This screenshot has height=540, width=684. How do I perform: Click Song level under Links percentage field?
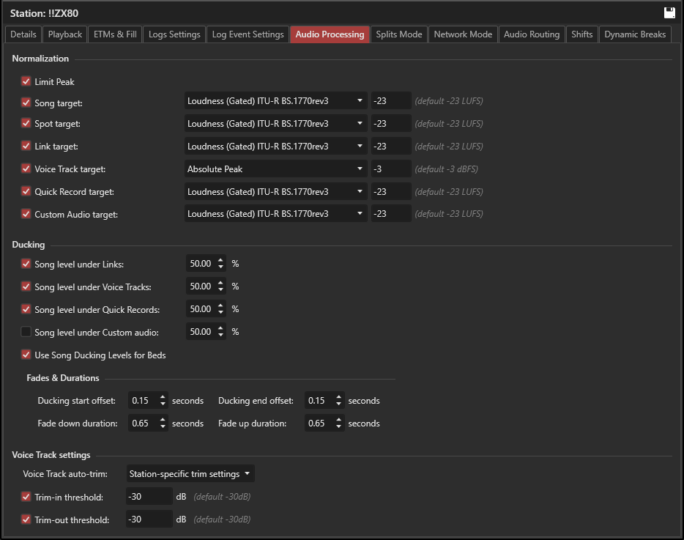click(202, 263)
